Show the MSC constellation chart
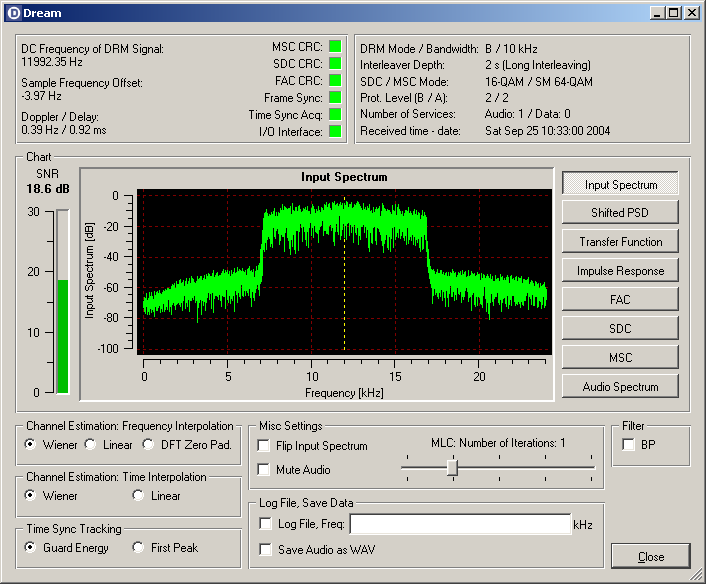Image resolution: width=706 pixels, height=584 pixels. point(620,358)
